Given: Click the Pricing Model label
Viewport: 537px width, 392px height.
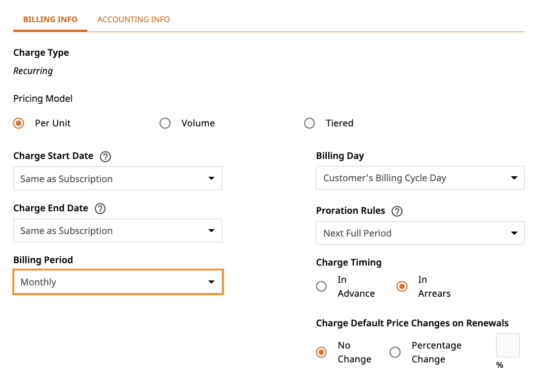Looking at the screenshot, I should pyautogui.click(x=43, y=99).
